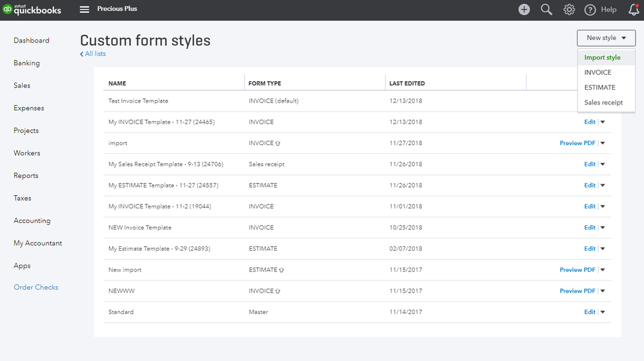Expand the New style dropdown
This screenshot has width=644, height=361.
[x=606, y=38]
